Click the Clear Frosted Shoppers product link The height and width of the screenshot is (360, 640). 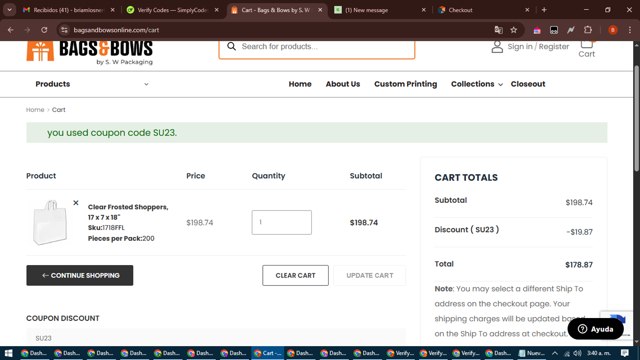click(128, 212)
